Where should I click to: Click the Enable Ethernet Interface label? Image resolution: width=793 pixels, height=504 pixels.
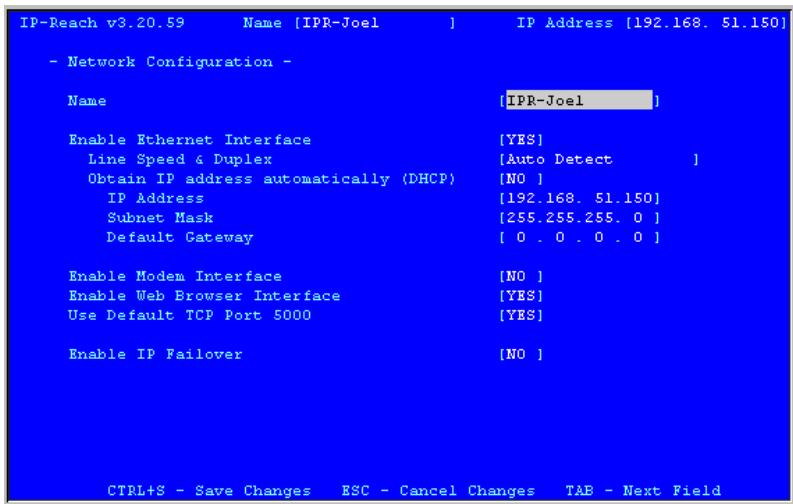pyautogui.click(x=190, y=140)
